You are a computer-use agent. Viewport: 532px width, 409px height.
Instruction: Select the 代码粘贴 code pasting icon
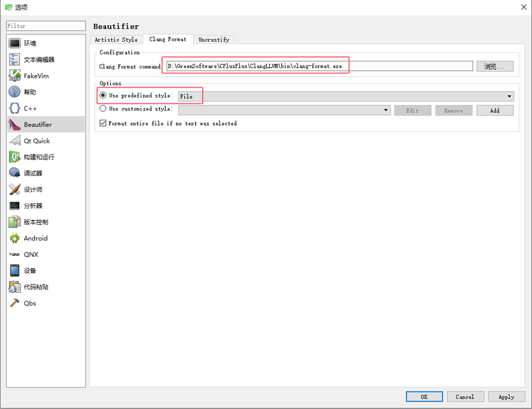coord(14,287)
